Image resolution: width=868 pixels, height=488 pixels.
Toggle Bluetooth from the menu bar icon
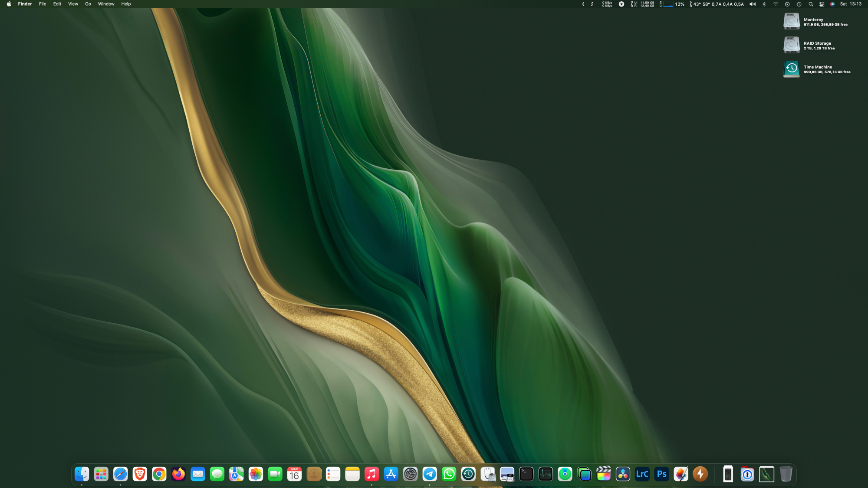(764, 4)
